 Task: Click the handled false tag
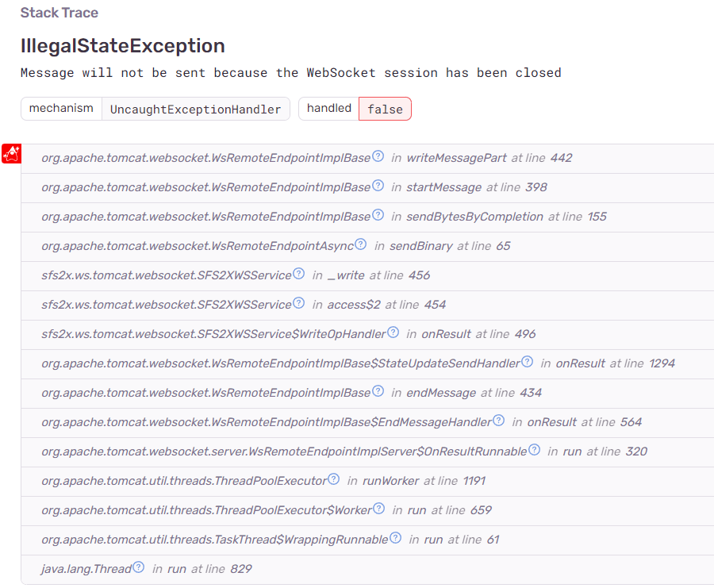tap(385, 110)
